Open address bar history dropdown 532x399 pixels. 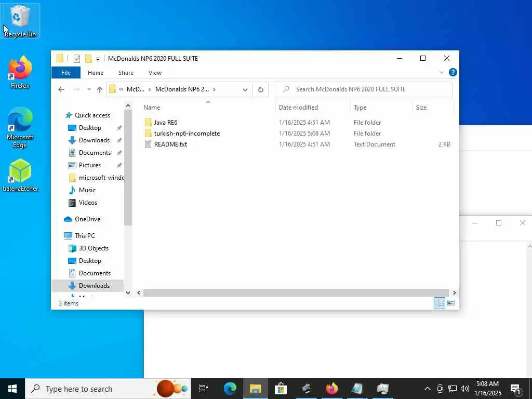(x=245, y=89)
